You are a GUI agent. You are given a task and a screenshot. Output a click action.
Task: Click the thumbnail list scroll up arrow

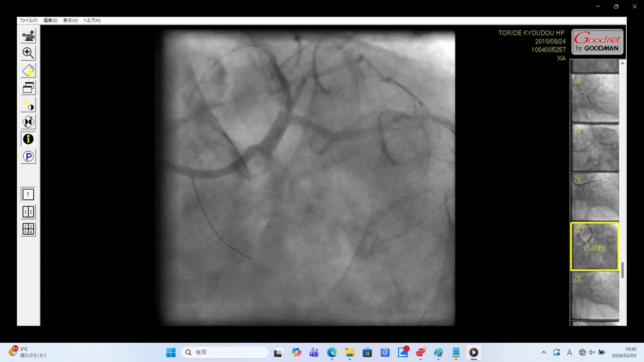pos(623,63)
